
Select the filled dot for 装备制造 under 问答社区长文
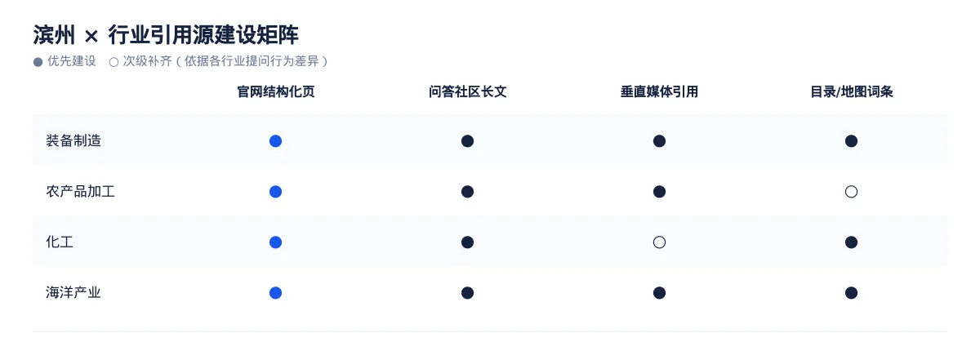[467, 141]
